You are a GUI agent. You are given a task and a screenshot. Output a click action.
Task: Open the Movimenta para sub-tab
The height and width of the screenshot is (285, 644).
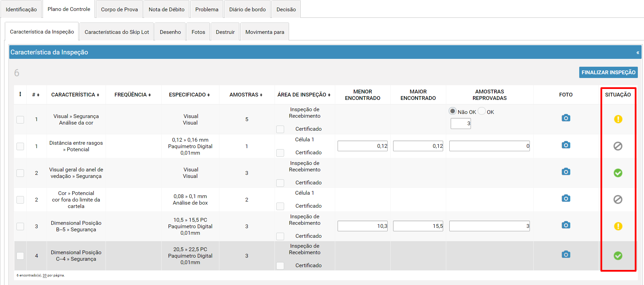265,32
